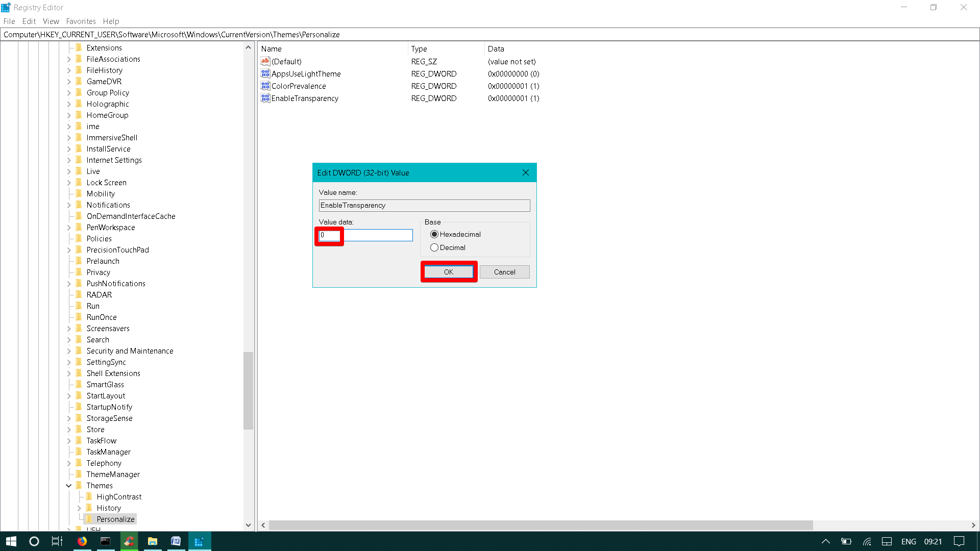The image size is (980, 551).
Task: Select the Decimal base option
Action: [x=434, y=247]
